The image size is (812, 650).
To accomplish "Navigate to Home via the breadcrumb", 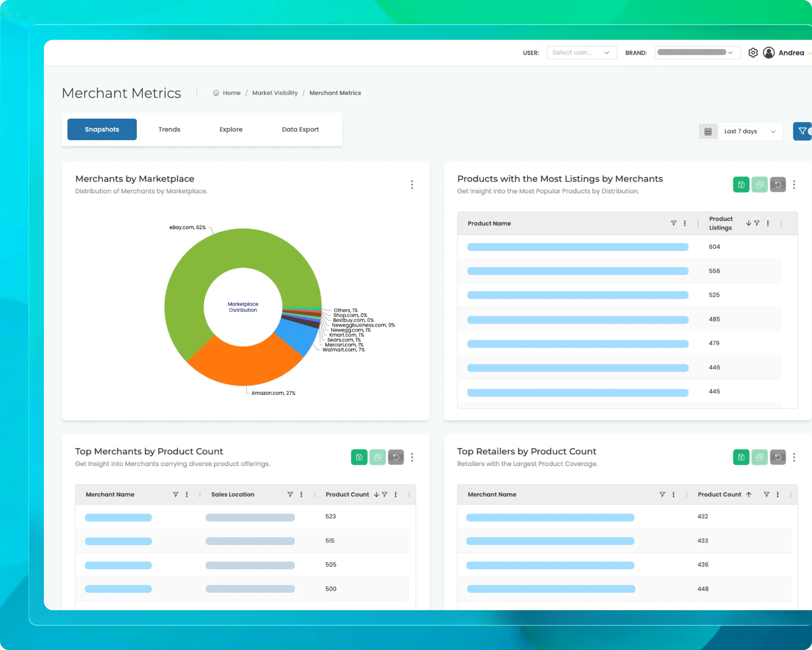I will point(231,93).
